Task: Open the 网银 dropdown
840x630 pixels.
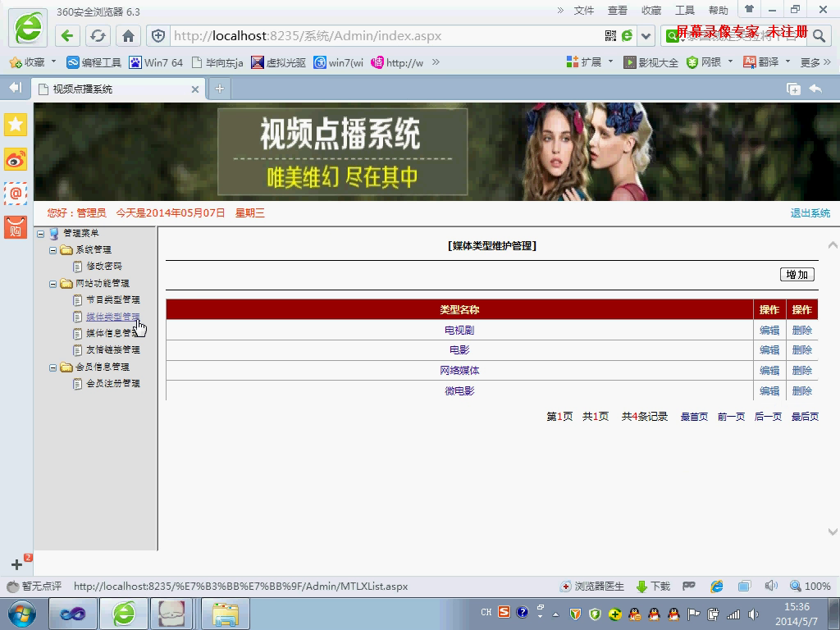Action: [x=710, y=62]
